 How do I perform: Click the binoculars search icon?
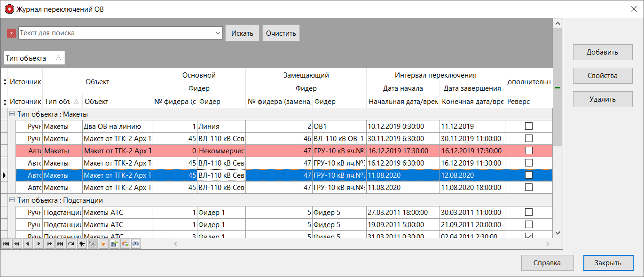pos(136,244)
